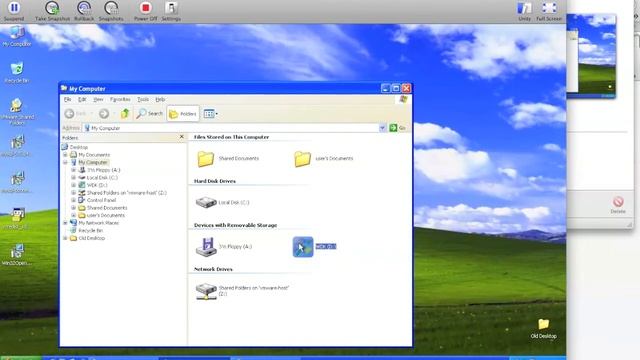Expand Local Disk (C:) tree node
This screenshot has width=640, height=360.
coord(73,177)
